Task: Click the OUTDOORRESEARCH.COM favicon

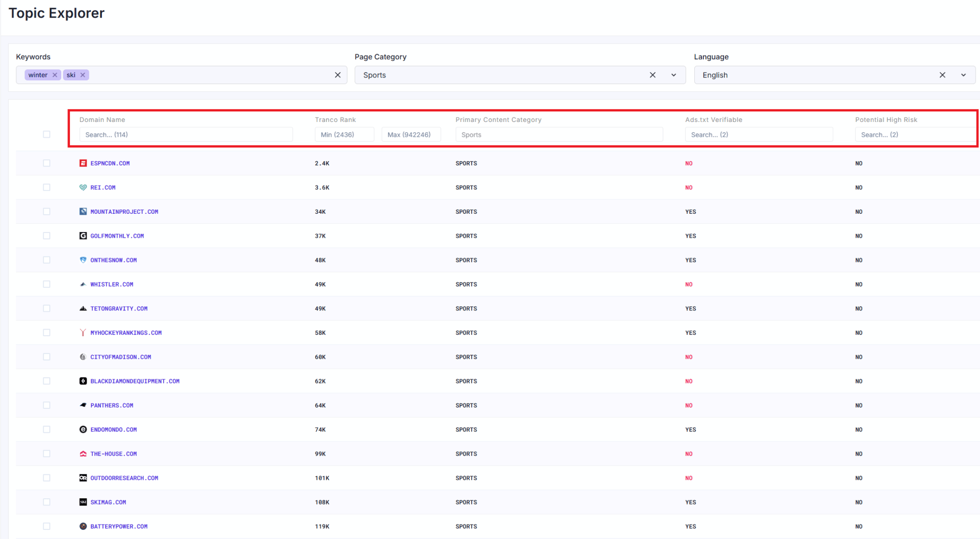Action: [x=83, y=478]
